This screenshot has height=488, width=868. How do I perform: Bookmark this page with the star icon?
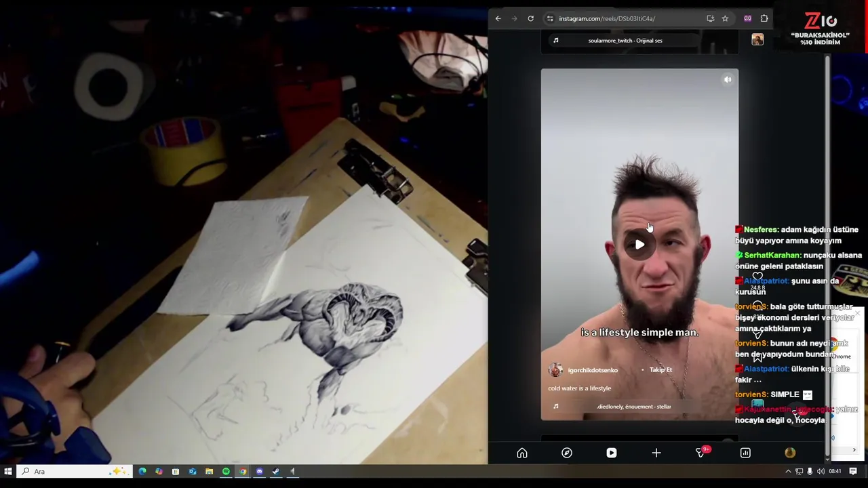click(x=725, y=18)
